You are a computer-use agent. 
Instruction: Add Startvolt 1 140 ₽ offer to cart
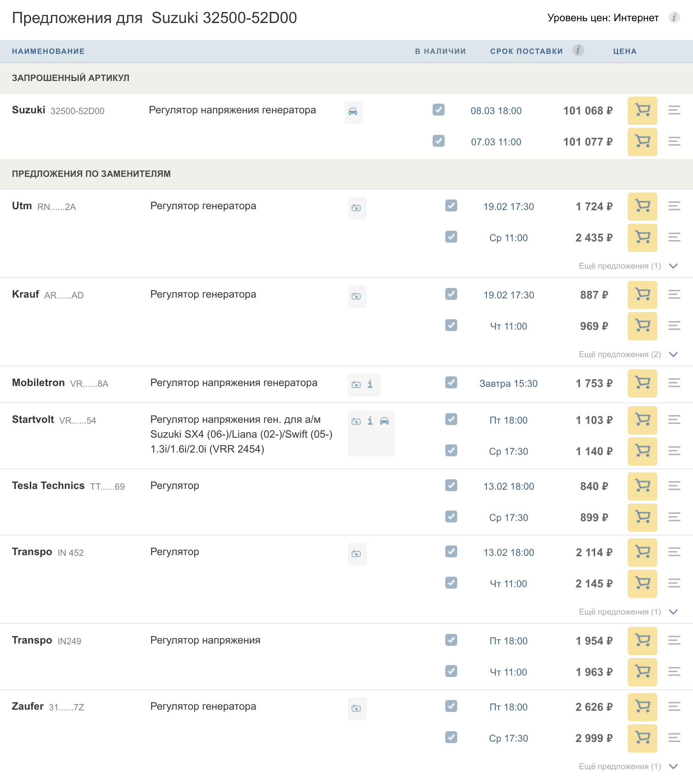pos(642,451)
